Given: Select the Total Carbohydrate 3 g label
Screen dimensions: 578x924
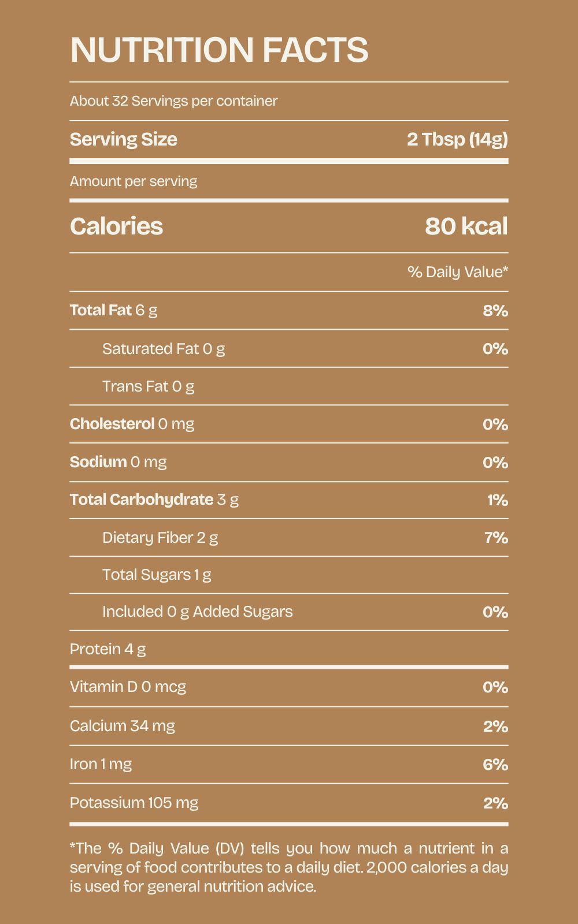Looking at the screenshot, I should tap(154, 500).
